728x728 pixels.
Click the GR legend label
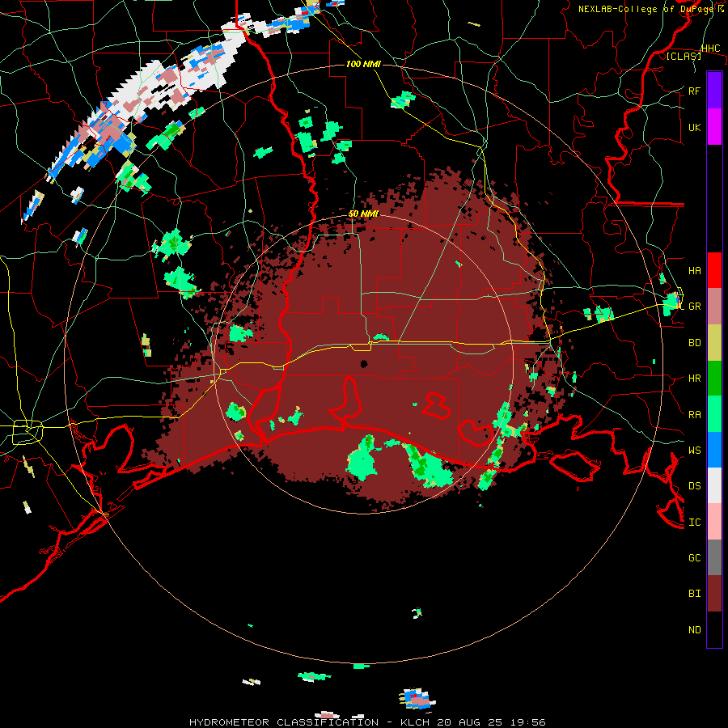point(695,307)
